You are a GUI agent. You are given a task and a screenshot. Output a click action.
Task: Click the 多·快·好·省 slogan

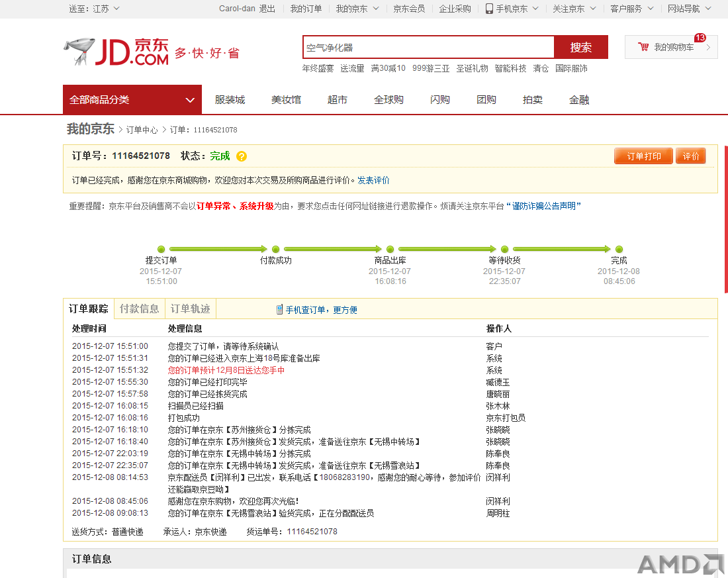point(207,53)
